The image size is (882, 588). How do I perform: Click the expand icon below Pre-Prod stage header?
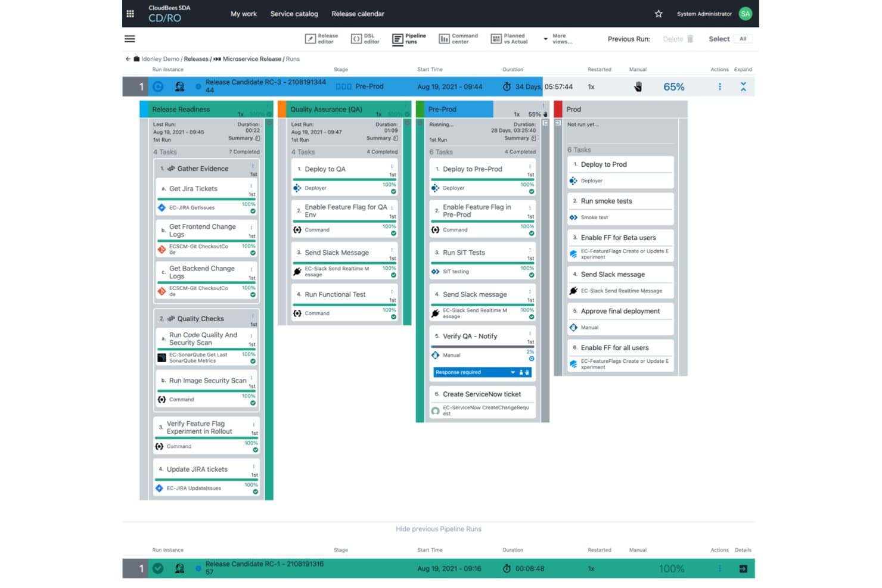(x=545, y=123)
